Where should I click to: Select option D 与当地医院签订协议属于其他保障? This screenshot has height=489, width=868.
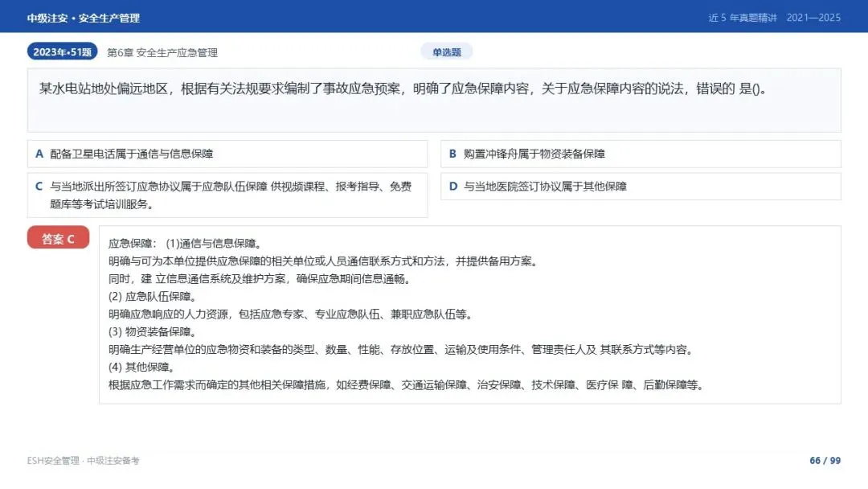pyautogui.click(x=641, y=187)
